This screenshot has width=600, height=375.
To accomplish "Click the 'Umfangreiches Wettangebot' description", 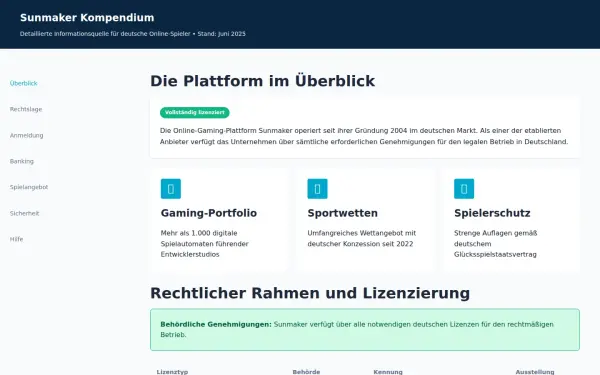I will click(362, 238).
